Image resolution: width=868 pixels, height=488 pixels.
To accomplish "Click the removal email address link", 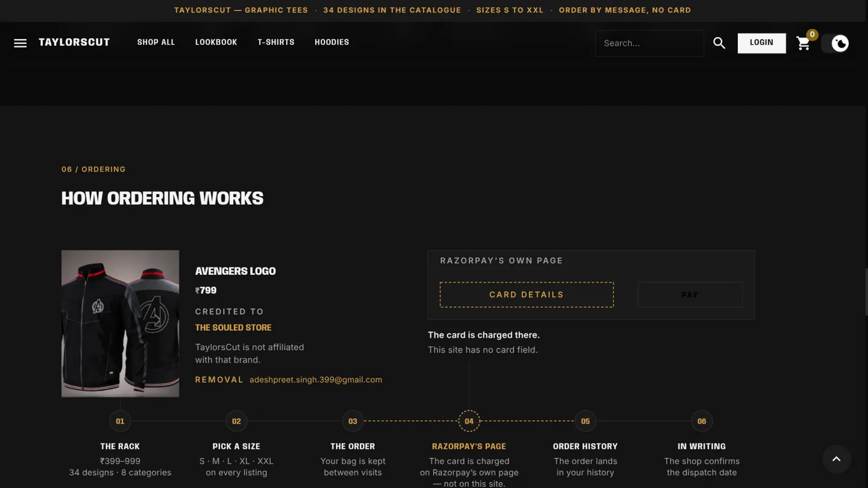I will tap(316, 380).
